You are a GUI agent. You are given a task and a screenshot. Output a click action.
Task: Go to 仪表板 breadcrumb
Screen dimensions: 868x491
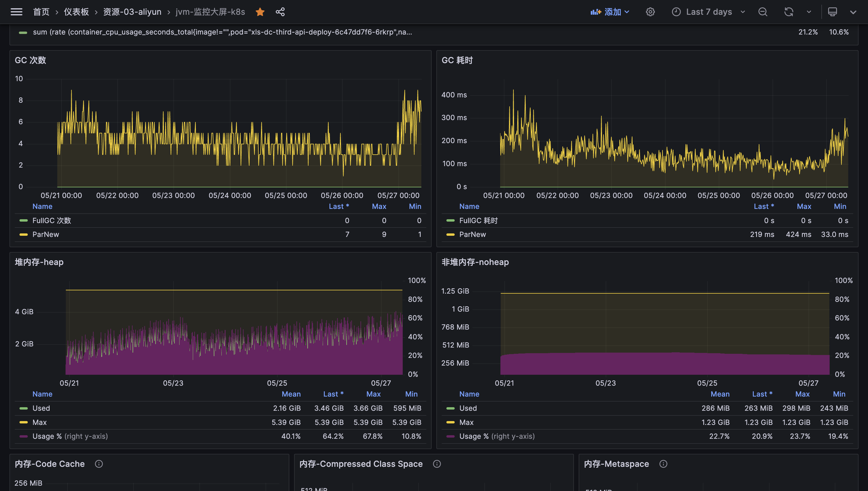point(76,12)
